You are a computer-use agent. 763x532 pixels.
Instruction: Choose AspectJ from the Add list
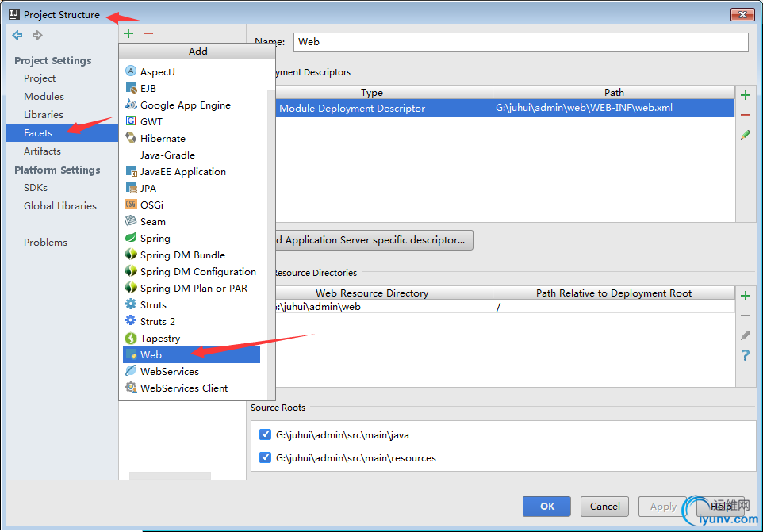(x=191, y=71)
